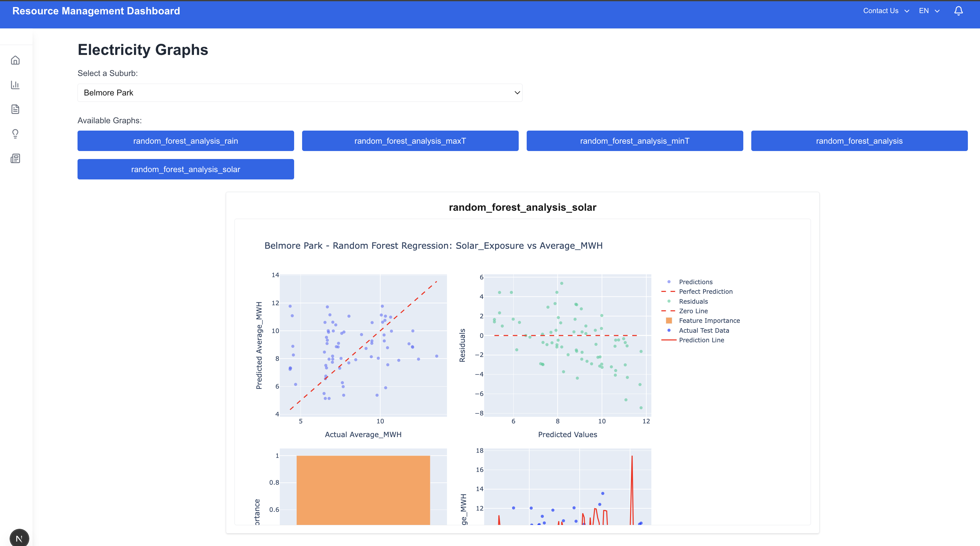Expand the EN language selector
Viewport: 980px width, 546px height.
[x=929, y=11]
